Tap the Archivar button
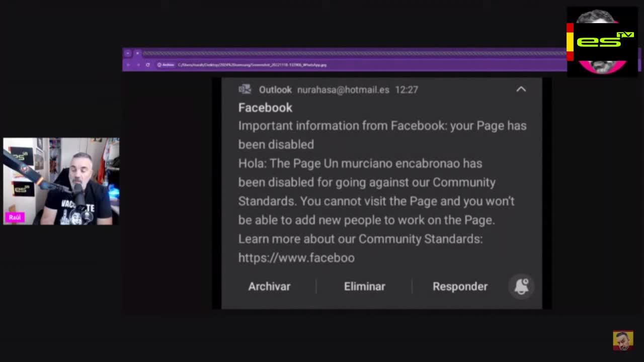Screen dimensions: 644x362 [x=269, y=286]
